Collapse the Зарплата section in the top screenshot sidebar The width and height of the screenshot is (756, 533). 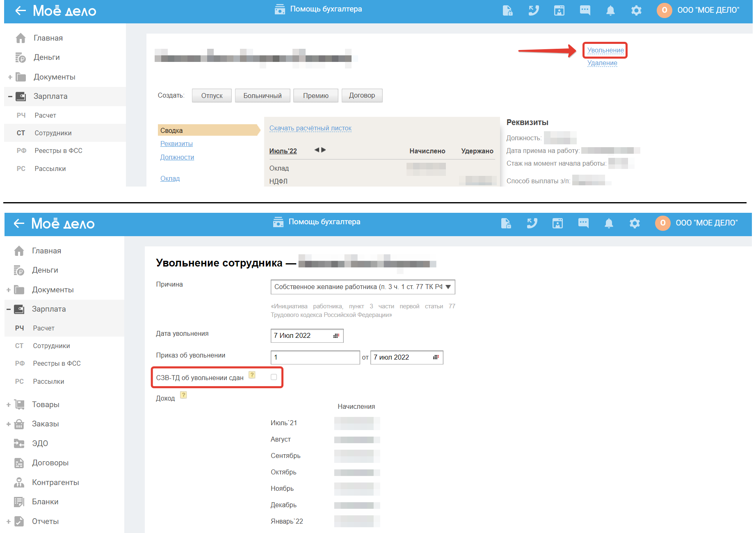click(x=10, y=96)
